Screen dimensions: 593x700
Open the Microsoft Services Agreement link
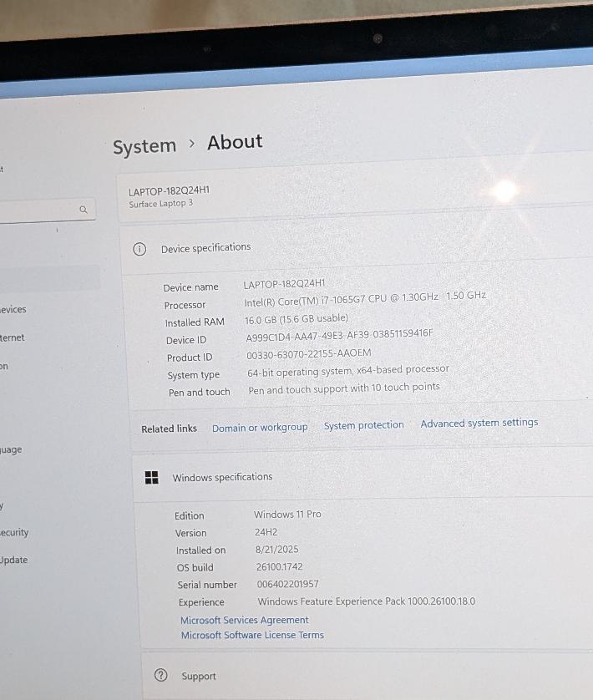tap(244, 620)
